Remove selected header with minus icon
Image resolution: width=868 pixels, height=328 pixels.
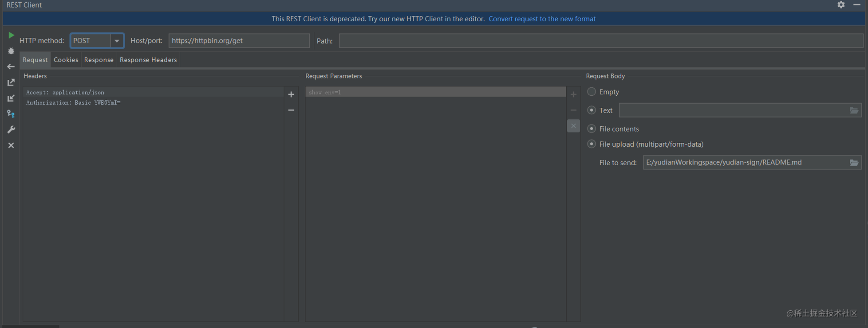point(291,110)
